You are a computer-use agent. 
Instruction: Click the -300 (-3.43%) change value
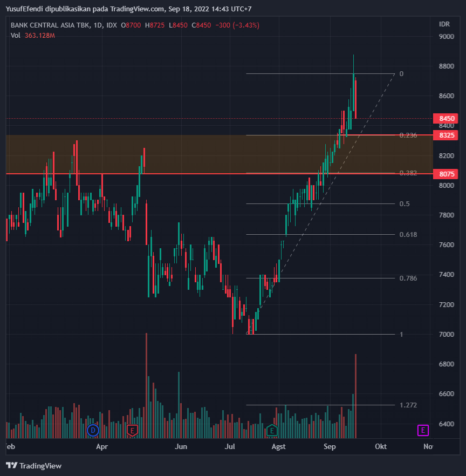pos(237,25)
